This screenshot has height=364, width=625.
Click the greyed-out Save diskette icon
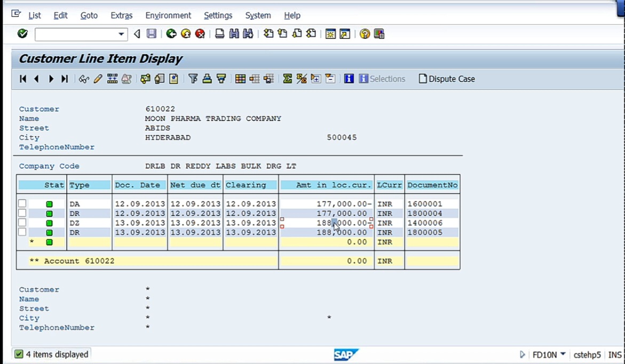152,34
